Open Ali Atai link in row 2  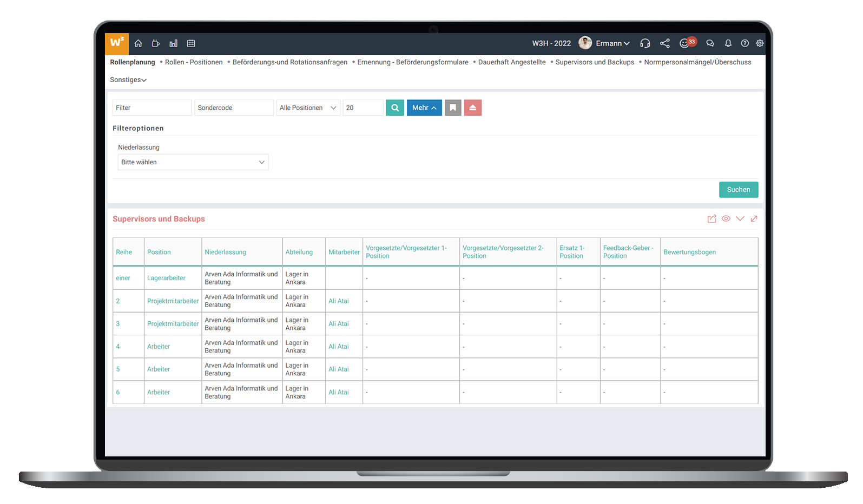click(339, 301)
